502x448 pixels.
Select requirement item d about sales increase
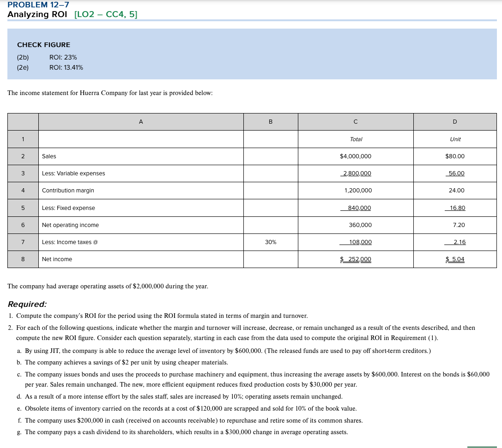(180, 396)
